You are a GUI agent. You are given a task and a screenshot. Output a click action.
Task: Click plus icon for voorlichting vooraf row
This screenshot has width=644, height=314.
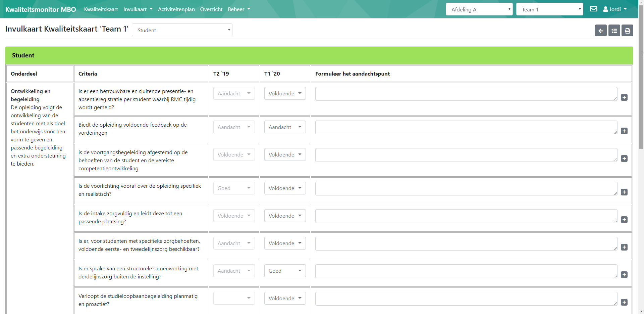pyautogui.click(x=624, y=192)
